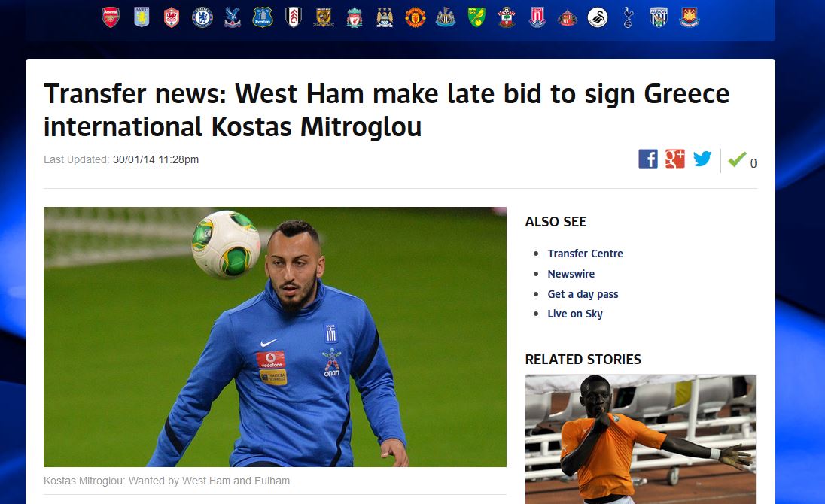Open the Transfer Centre link
The width and height of the screenshot is (825, 504).
(585, 254)
